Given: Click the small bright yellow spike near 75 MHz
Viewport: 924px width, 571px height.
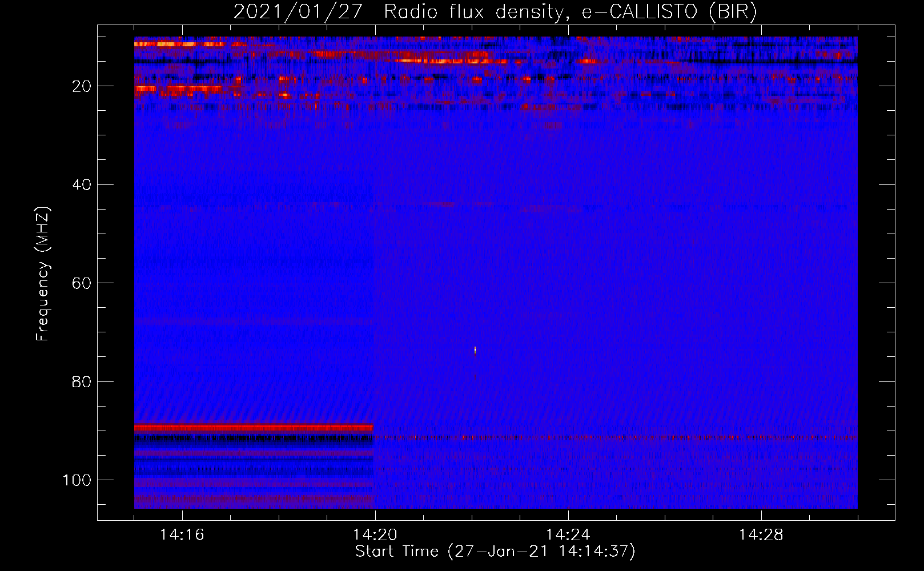Looking at the screenshot, I should pyautogui.click(x=475, y=350).
